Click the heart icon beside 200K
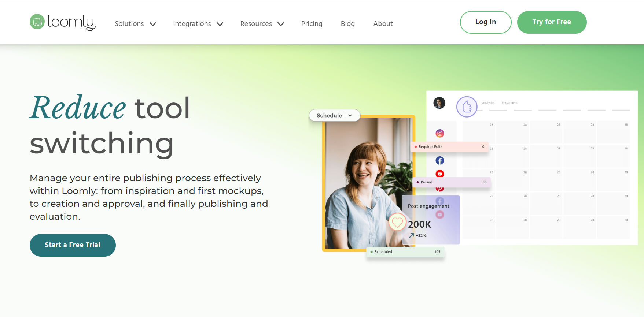This screenshot has height=317, width=644. (x=397, y=222)
